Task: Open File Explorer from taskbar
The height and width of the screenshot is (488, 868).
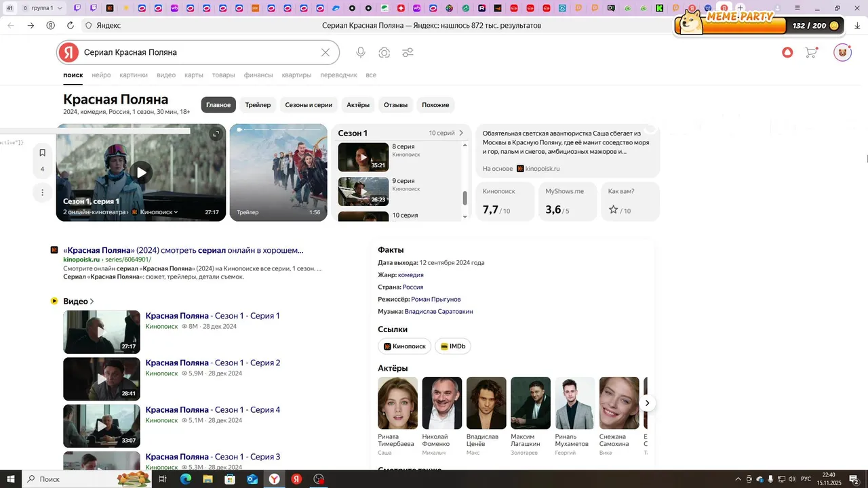Action: point(208,479)
